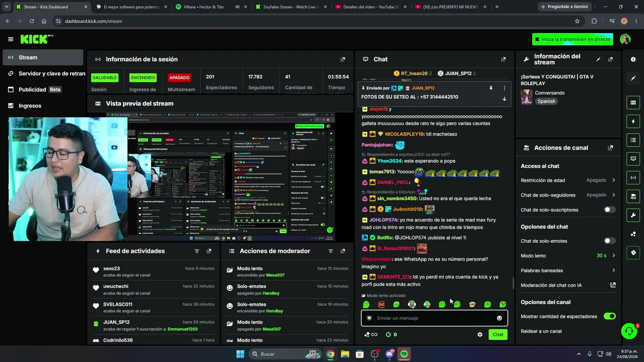The height and width of the screenshot is (362, 644).
Task: Show hidden icons in the system tray
Action: pos(579,354)
